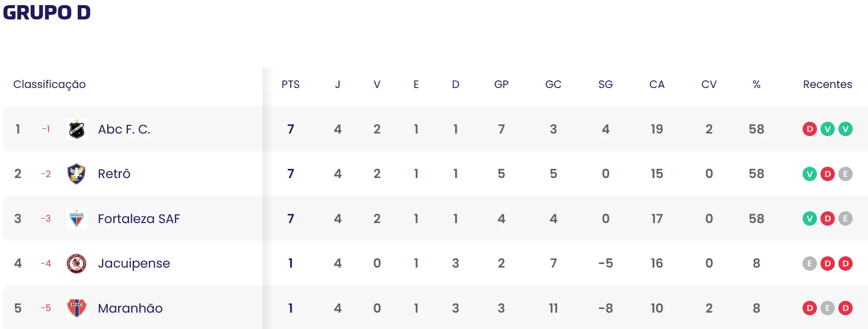Click Maranhão's gray E result badge
The image size is (868, 329).
tap(827, 308)
